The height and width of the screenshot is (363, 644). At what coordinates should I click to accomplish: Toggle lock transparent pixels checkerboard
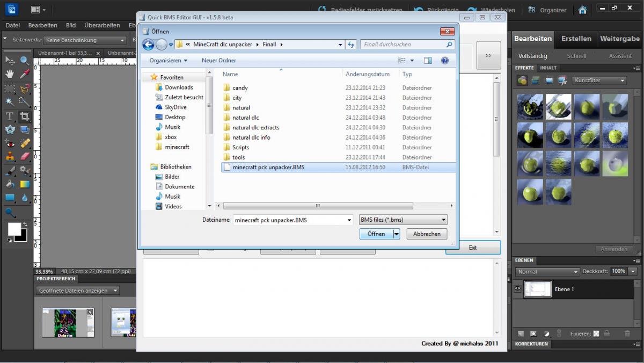click(x=596, y=333)
